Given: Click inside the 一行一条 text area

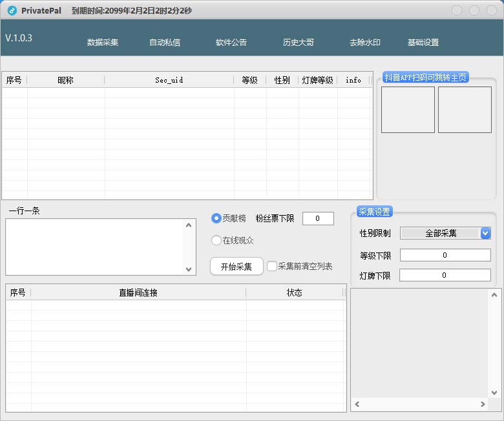Looking at the screenshot, I should pyautogui.click(x=94, y=247).
